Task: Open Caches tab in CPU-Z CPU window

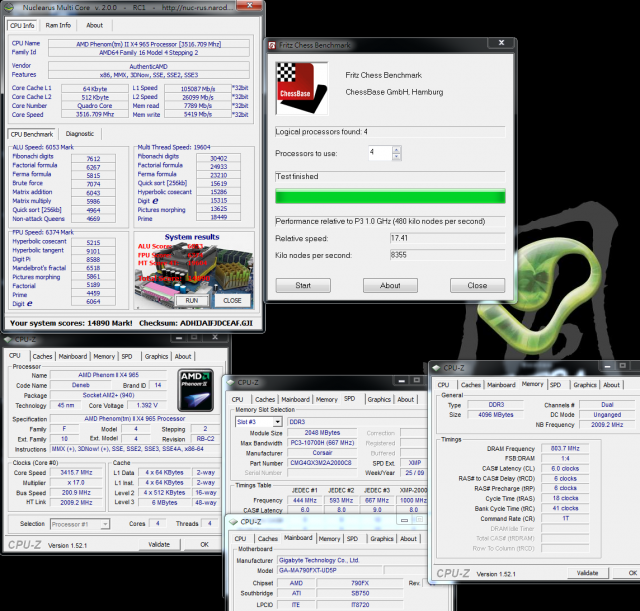Action: coord(42,356)
